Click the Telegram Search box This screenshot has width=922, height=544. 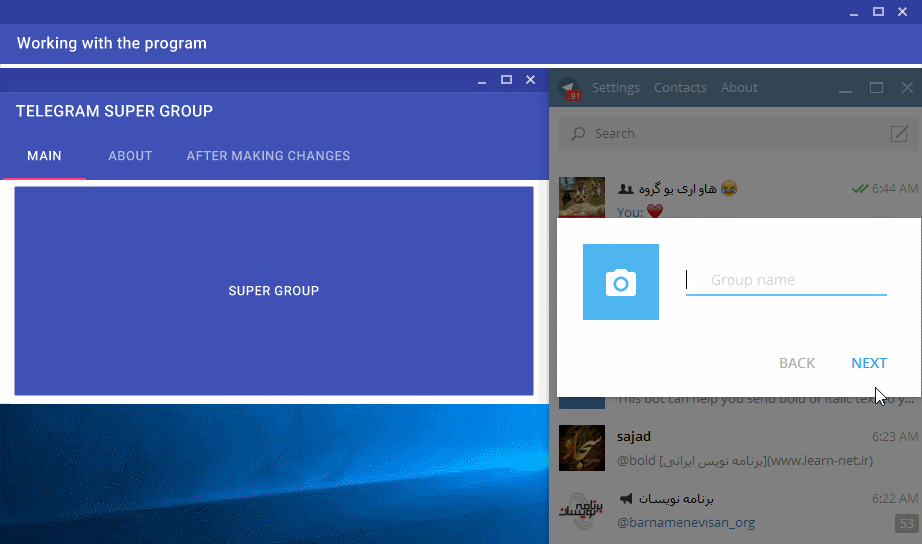click(x=730, y=134)
